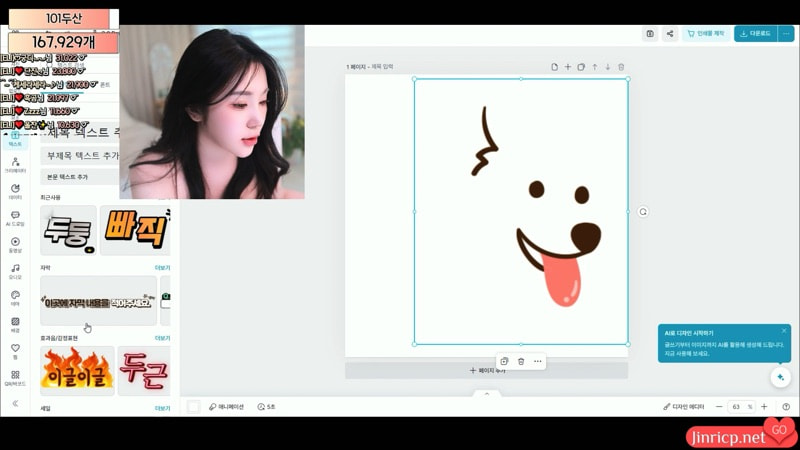Click the white background color swatch
800x450 pixels.
pos(194,407)
